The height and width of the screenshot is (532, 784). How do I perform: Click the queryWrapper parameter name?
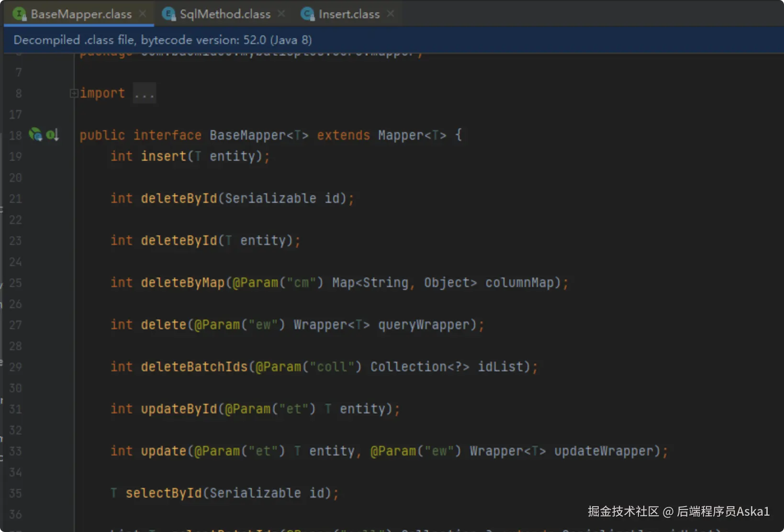pos(424,325)
